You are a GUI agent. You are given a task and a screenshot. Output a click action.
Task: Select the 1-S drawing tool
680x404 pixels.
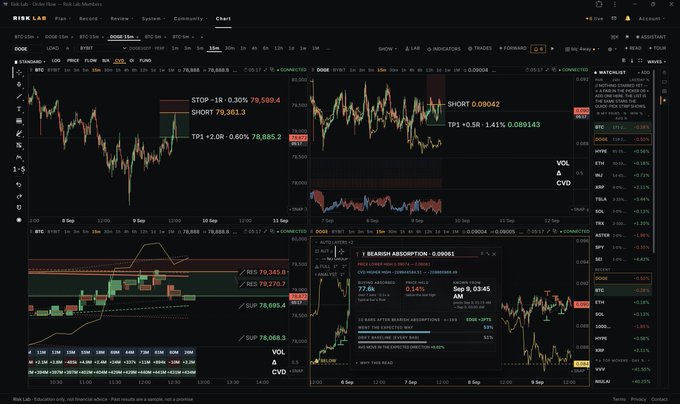click(19, 169)
